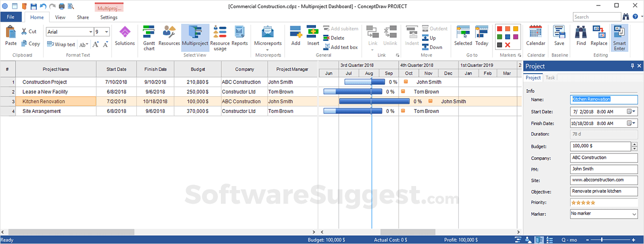Go to Today in the timeline
The width and height of the screenshot is (644, 244).
pyautogui.click(x=482, y=36)
